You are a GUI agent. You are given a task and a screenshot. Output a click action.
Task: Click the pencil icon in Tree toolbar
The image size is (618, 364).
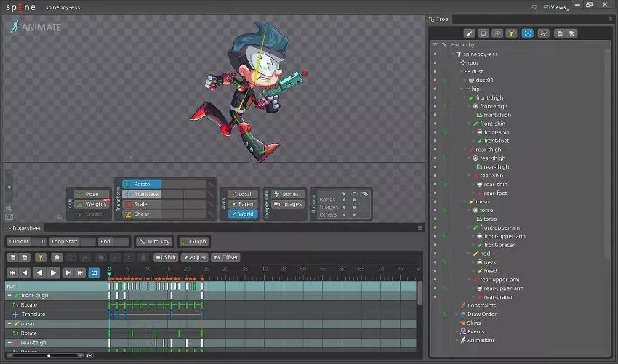pos(497,33)
